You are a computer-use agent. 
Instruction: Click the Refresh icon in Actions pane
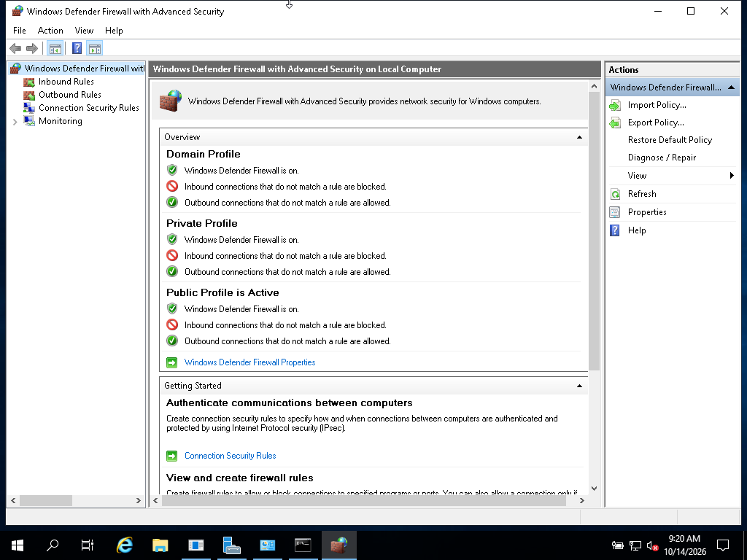click(615, 194)
